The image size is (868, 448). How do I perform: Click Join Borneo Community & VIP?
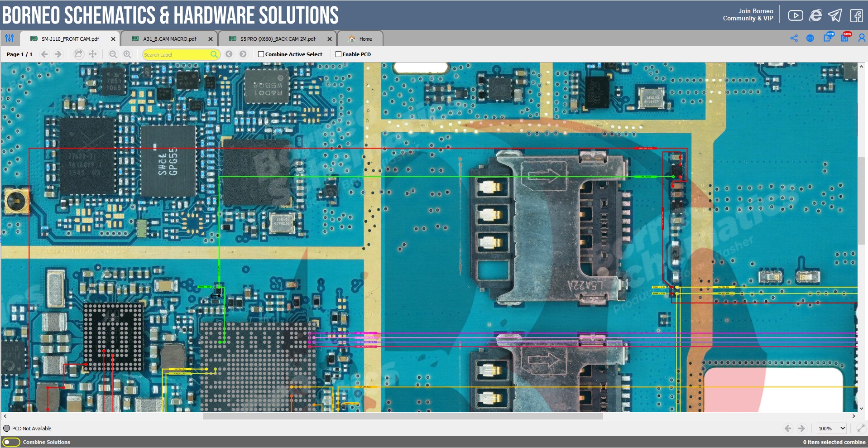pyautogui.click(x=748, y=15)
